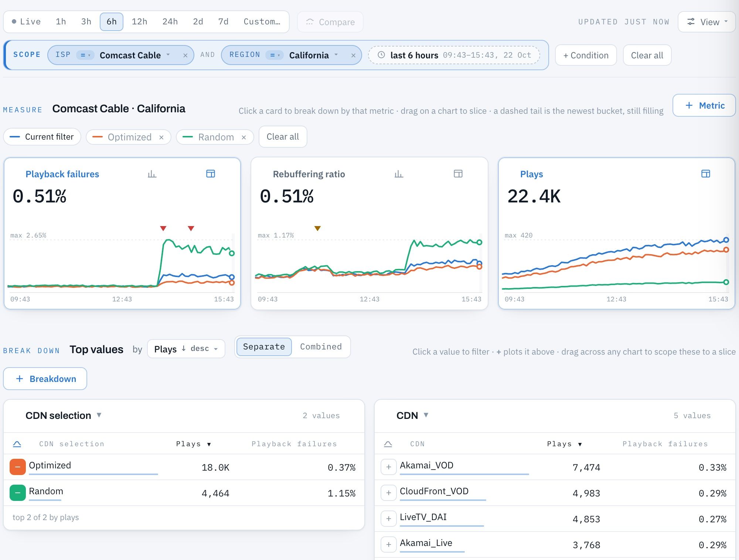The height and width of the screenshot is (560, 739).
Task: Open bar chart view on Playback failures card
Action: 152,174
